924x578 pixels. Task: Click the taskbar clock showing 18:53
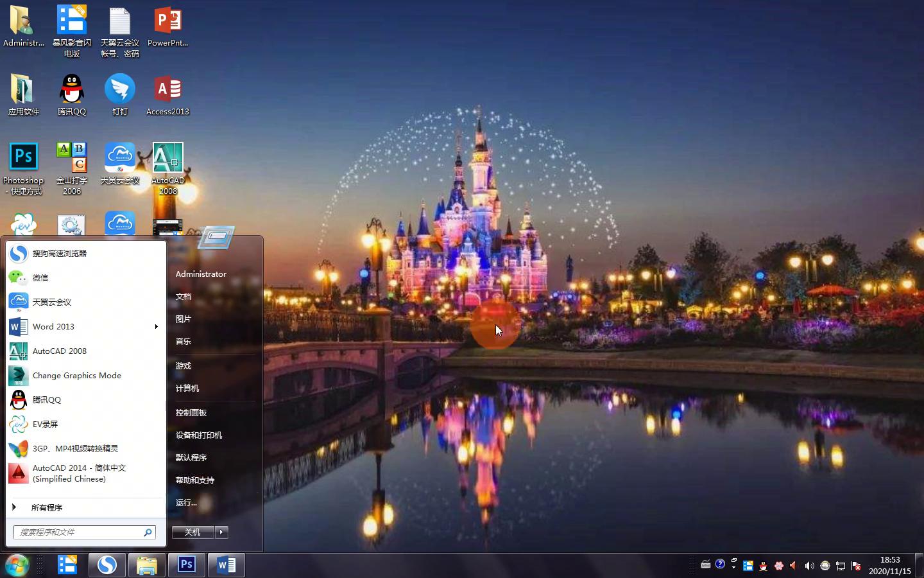pos(889,565)
